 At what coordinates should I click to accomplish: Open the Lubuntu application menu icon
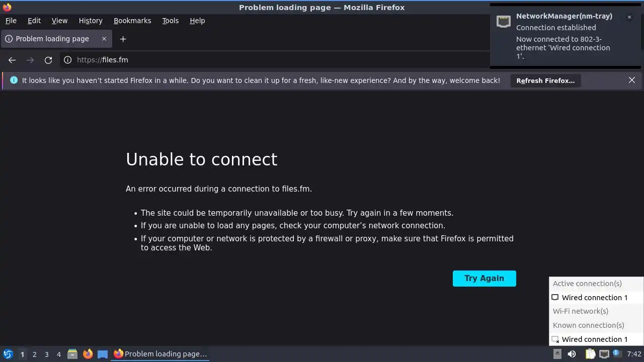[x=8, y=354]
